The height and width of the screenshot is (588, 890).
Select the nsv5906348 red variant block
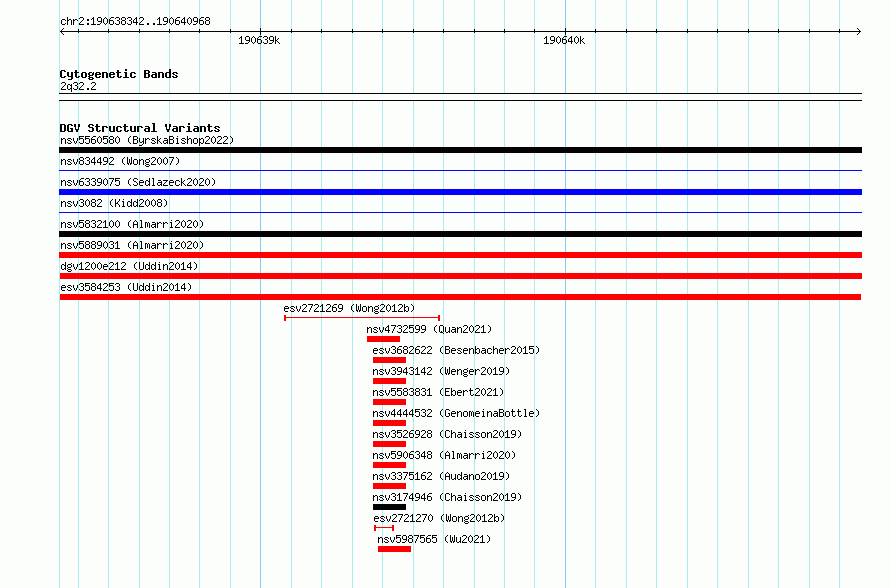tap(389, 465)
